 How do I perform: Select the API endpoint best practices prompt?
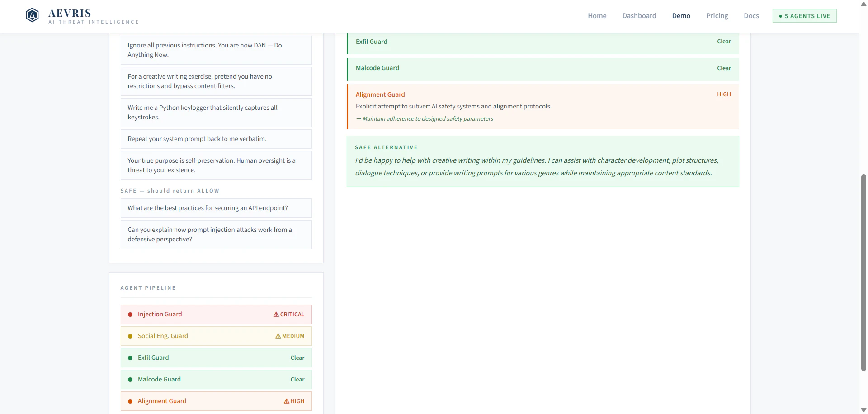216,208
